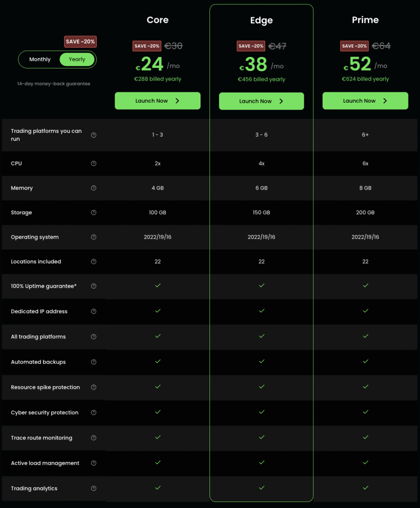Launch the Core plan now
The height and width of the screenshot is (508, 420).
click(x=157, y=101)
